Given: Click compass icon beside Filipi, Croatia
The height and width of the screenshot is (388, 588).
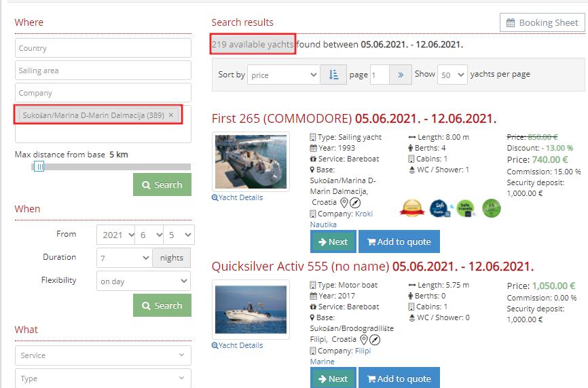Looking at the screenshot, I should (x=375, y=340).
